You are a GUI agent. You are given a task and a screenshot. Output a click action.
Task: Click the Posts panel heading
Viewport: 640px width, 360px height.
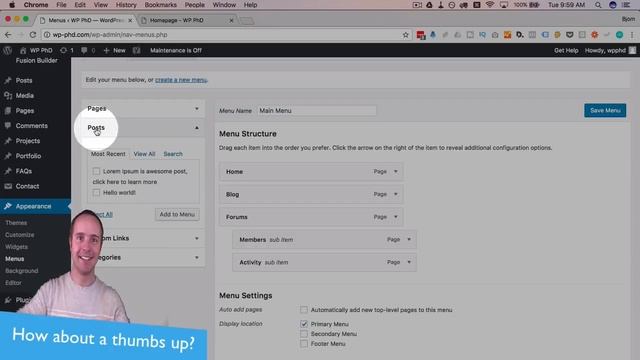pos(96,128)
